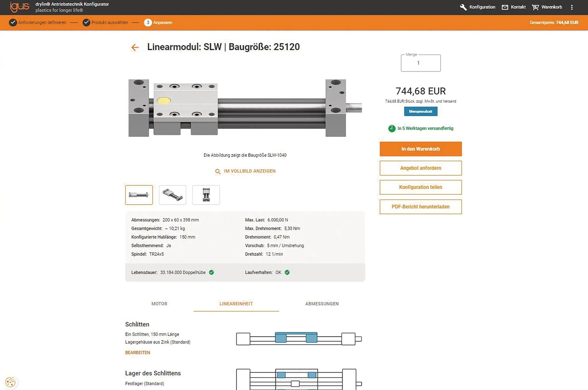Click Selbsthemmend value 'Ja'
This screenshot has height=390, width=588.
pos(169,246)
